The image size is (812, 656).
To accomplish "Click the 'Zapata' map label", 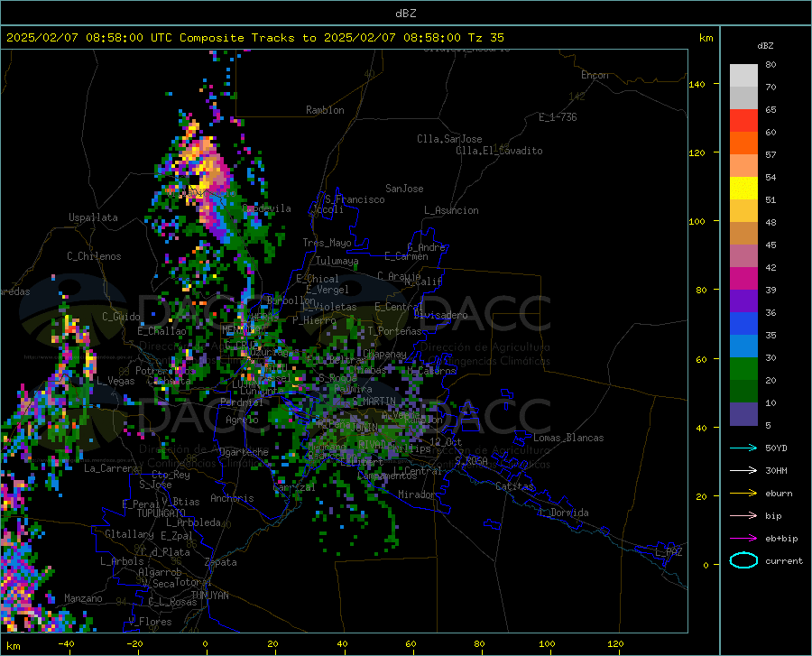I will tap(221, 562).
